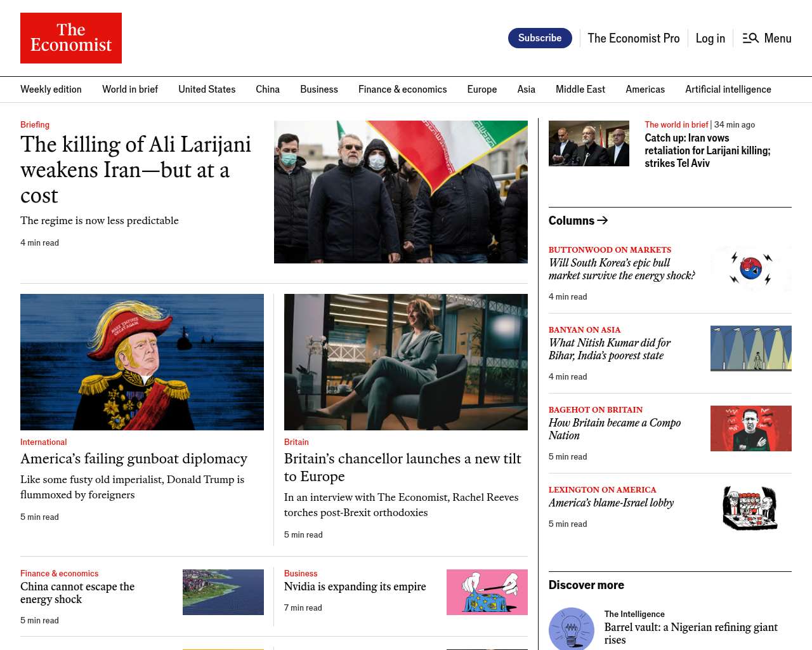Read Nvidia is expanding its empire
This screenshot has width=812, height=650.
[355, 587]
